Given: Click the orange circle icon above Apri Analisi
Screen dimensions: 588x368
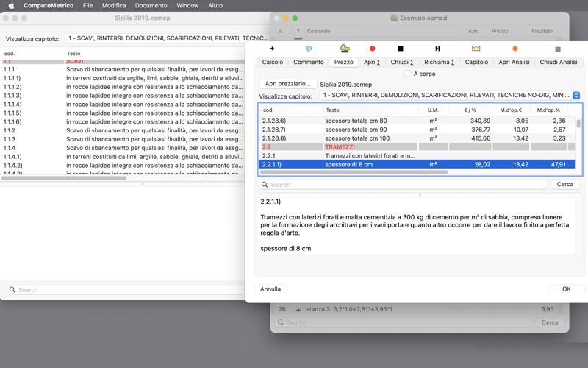Looking at the screenshot, I should [515, 49].
